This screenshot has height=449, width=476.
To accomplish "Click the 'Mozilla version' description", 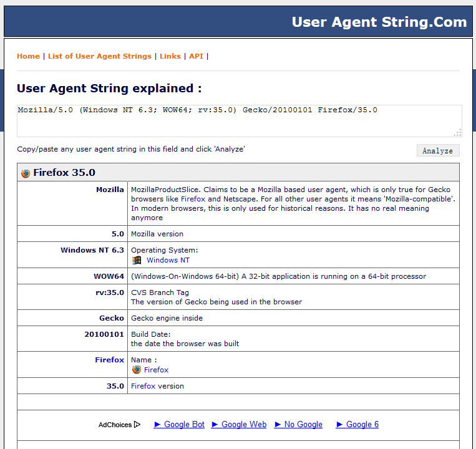I will tap(157, 234).
